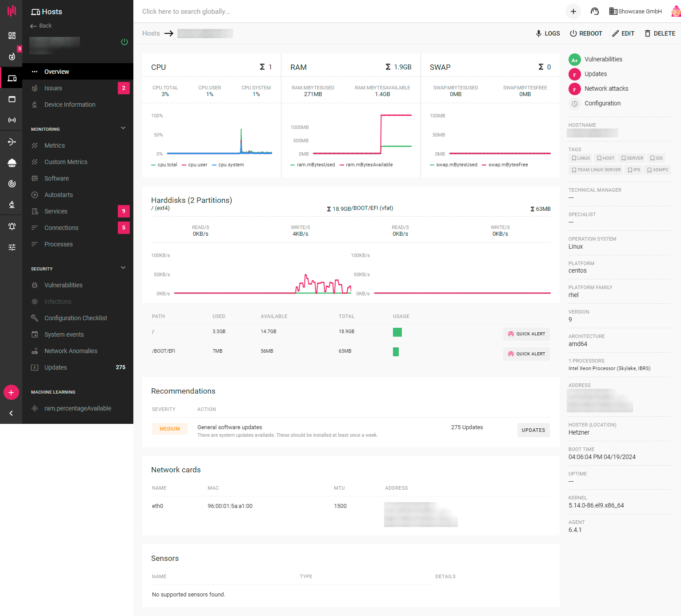Click the Updates recommendation button

click(x=533, y=430)
